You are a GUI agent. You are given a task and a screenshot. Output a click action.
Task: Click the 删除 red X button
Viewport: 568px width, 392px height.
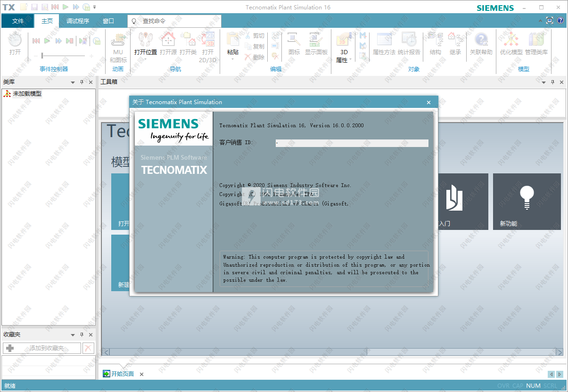(x=255, y=57)
